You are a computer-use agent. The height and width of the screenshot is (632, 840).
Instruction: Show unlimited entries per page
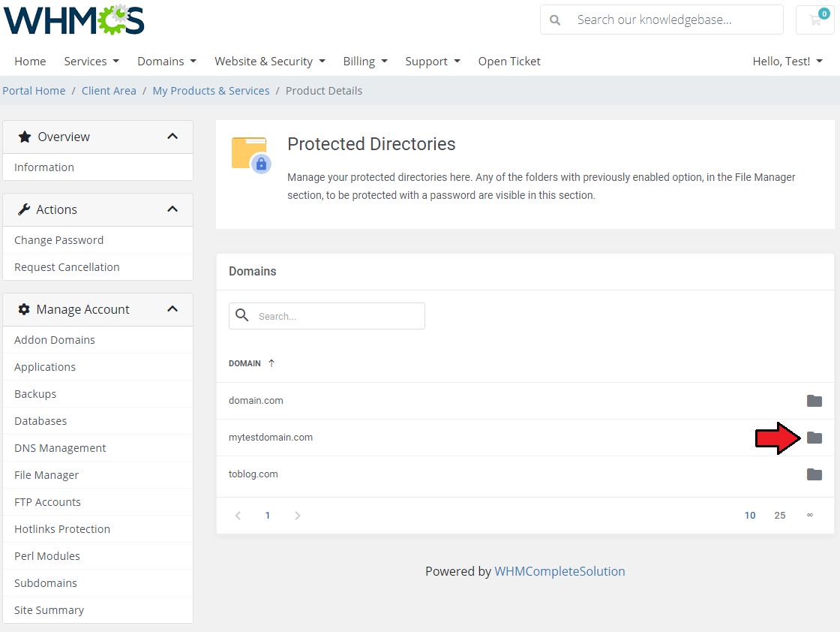click(x=810, y=515)
